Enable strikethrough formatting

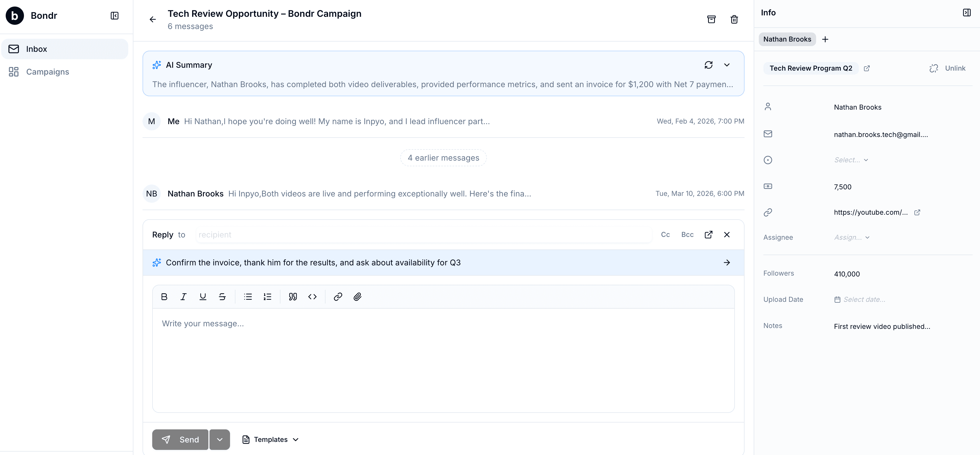(222, 296)
